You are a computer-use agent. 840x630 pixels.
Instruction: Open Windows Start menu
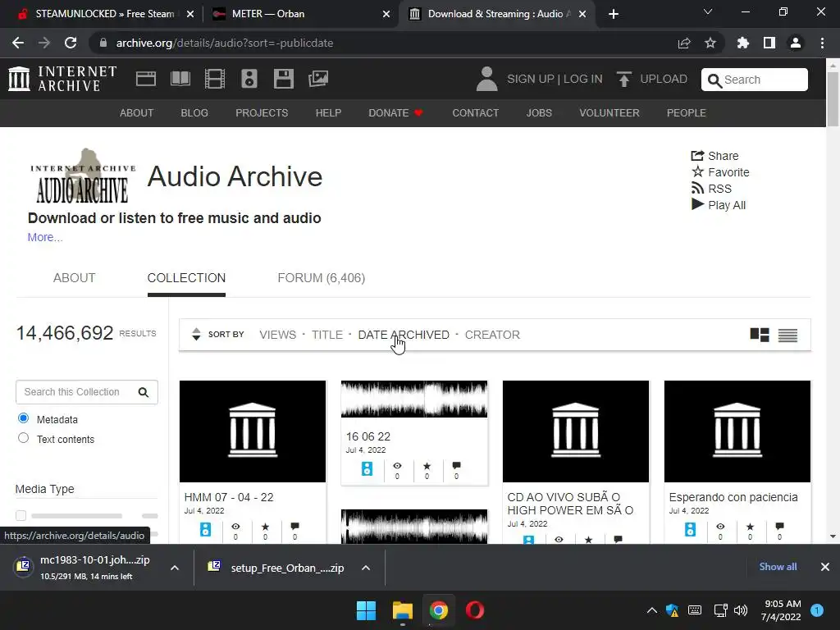[367, 610]
